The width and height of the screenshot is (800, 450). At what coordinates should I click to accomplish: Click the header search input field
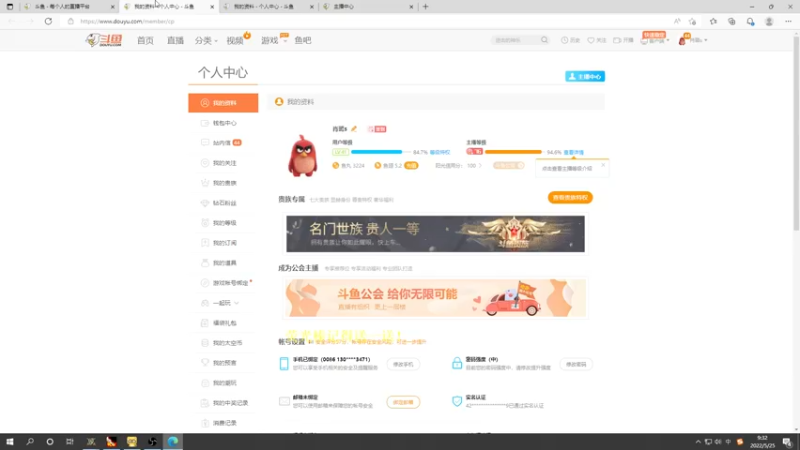click(515, 40)
